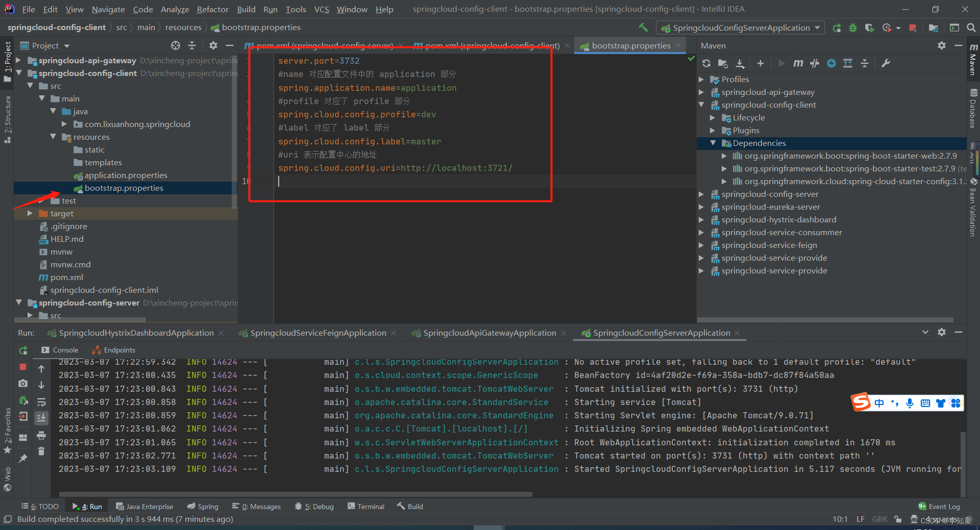Open Project panel gear options
980x530 pixels.
point(213,45)
